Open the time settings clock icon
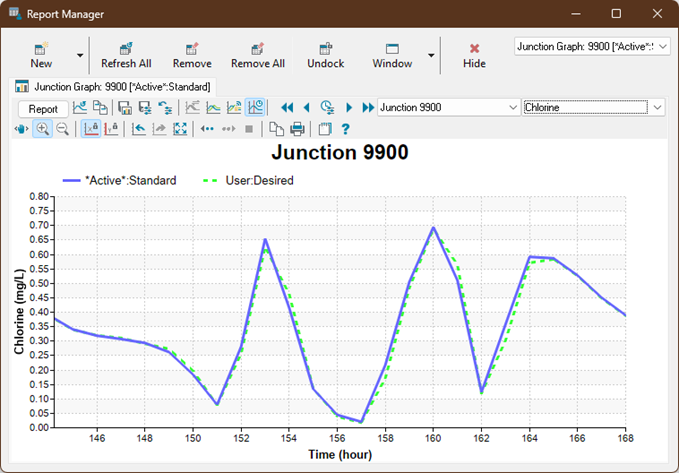679x473 pixels. (x=327, y=107)
